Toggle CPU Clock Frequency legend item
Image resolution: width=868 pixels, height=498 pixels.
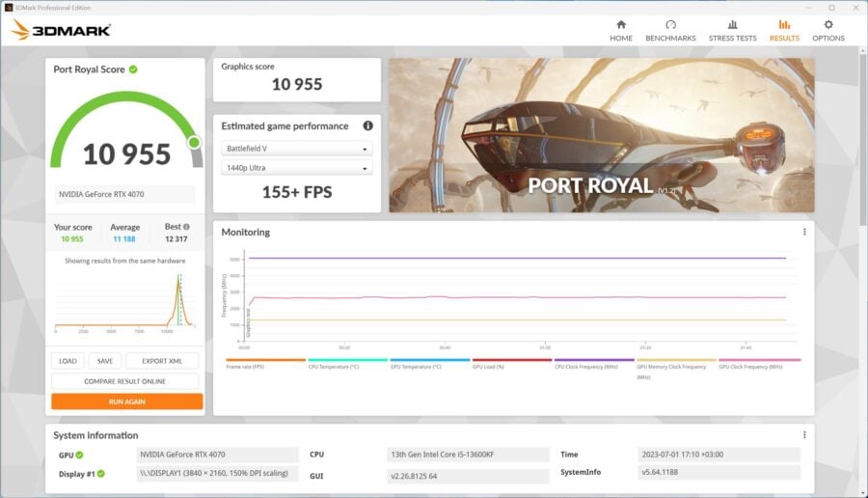coord(594,364)
